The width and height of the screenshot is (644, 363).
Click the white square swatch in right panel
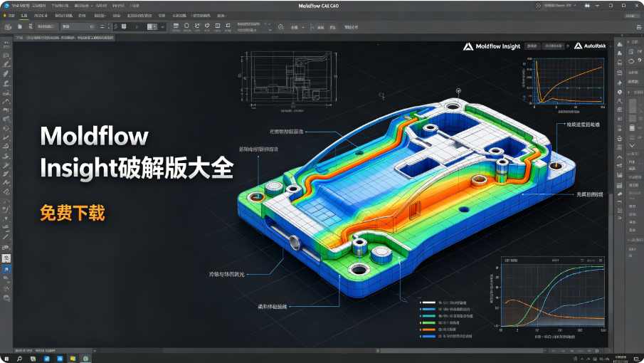point(632,128)
